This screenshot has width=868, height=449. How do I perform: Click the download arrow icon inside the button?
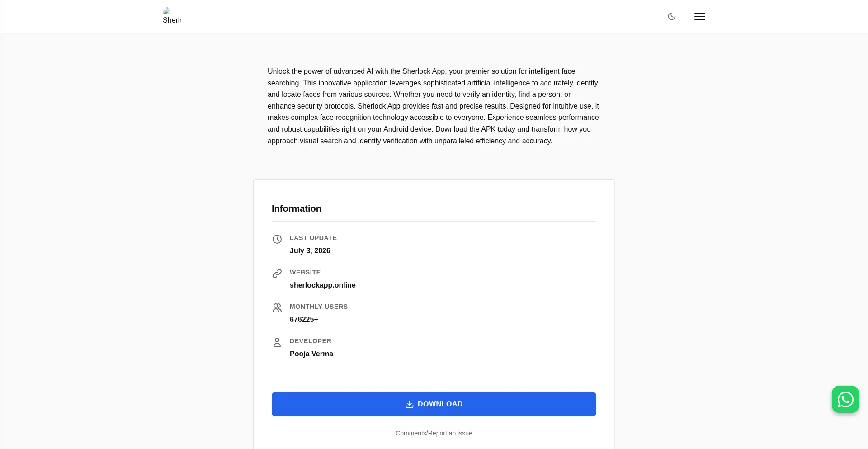click(x=410, y=404)
